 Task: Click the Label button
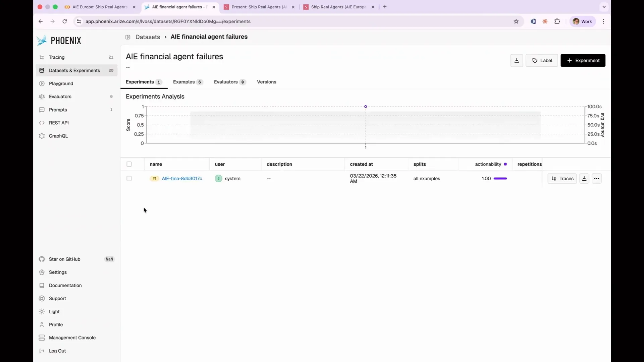coord(542,60)
